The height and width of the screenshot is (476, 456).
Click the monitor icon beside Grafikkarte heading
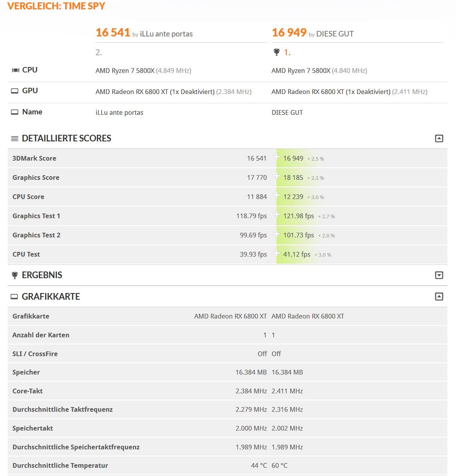tap(15, 297)
